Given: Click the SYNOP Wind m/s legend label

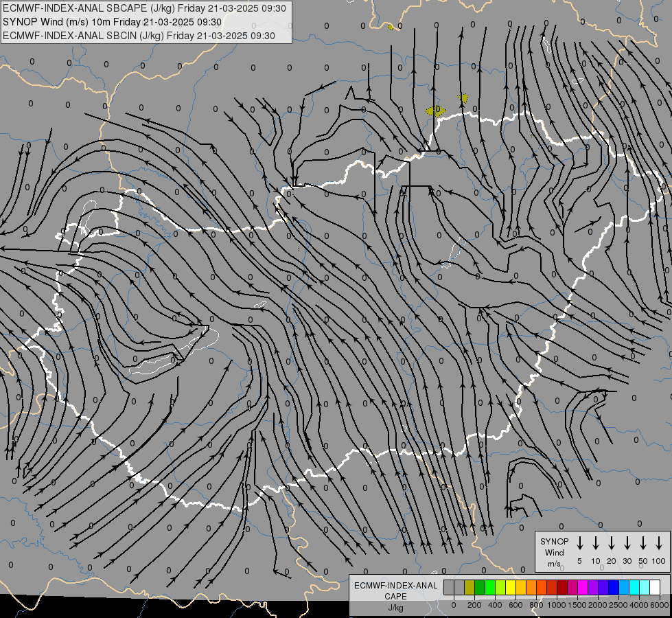Looking at the screenshot, I should pyautogui.click(x=554, y=552).
